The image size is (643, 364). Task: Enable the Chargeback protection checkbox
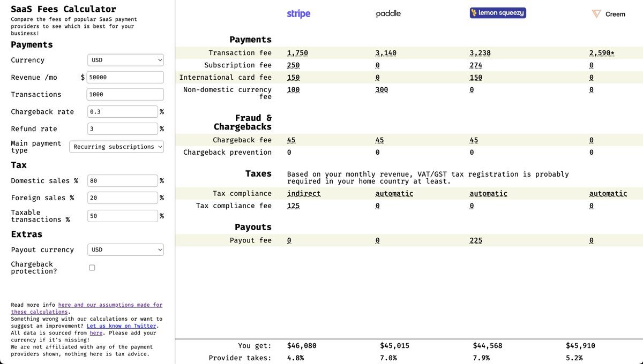tap(92, 268)
